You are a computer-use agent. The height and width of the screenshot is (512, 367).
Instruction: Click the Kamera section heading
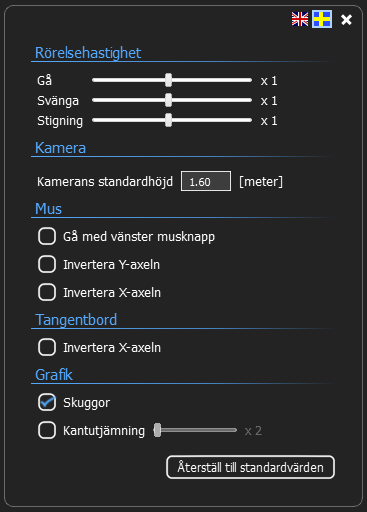[60, 148]
